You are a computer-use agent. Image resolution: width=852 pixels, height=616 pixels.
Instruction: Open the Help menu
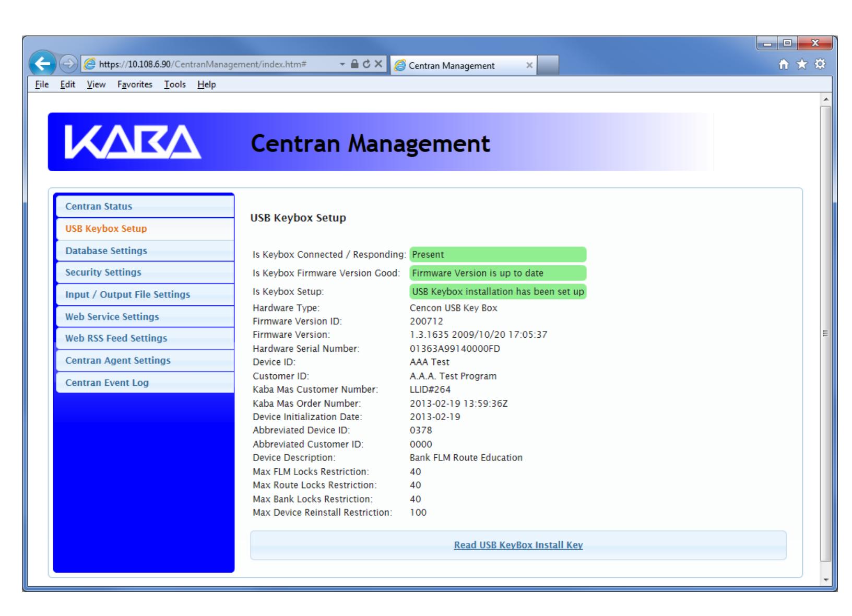point(206,85)
